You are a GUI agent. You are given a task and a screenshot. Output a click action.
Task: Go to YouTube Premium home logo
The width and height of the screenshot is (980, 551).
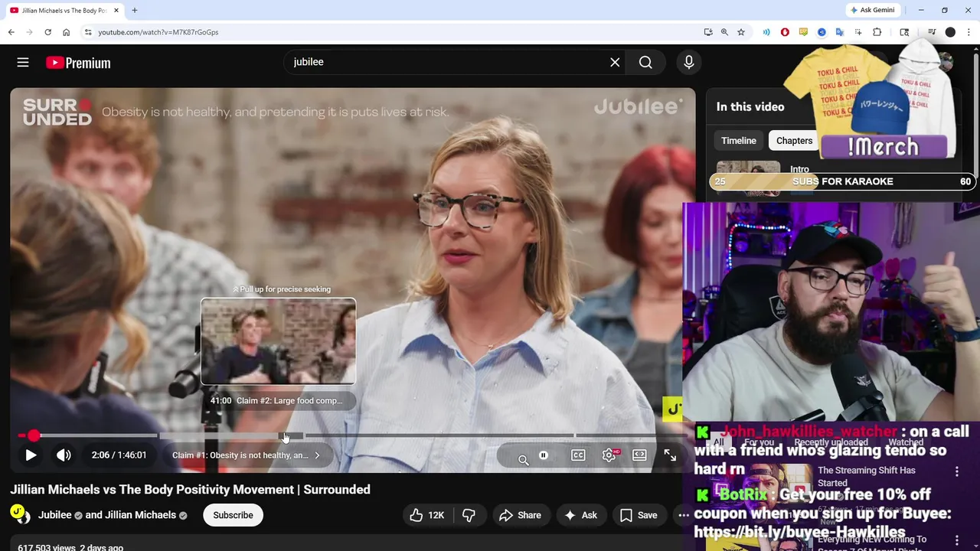tap(78, 63)
